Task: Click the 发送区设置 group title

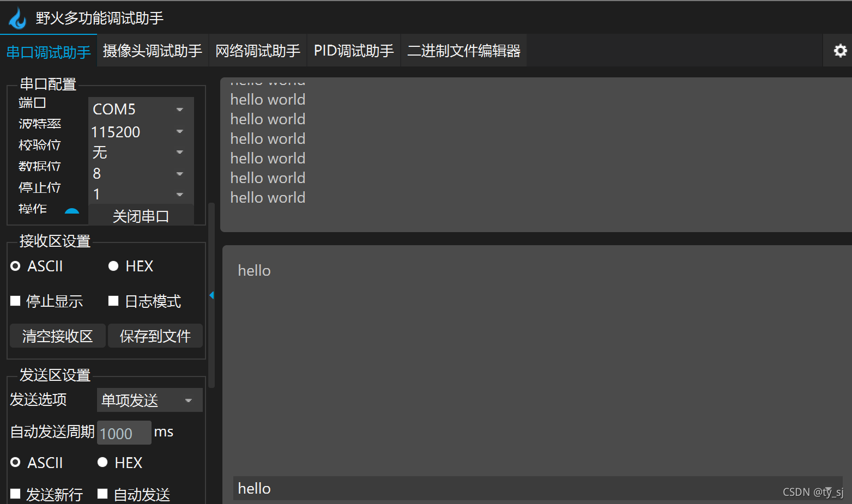Action: (x=55, y=375)
